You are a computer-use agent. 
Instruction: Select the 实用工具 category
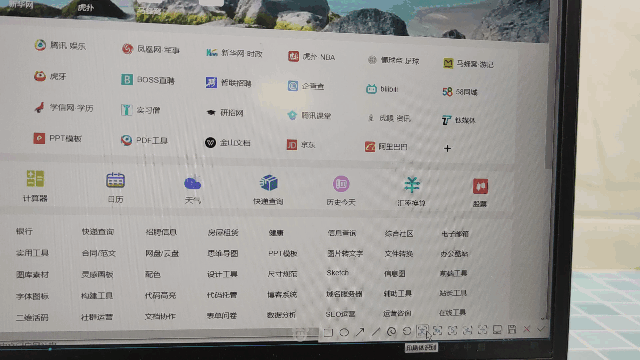point(32,253)
